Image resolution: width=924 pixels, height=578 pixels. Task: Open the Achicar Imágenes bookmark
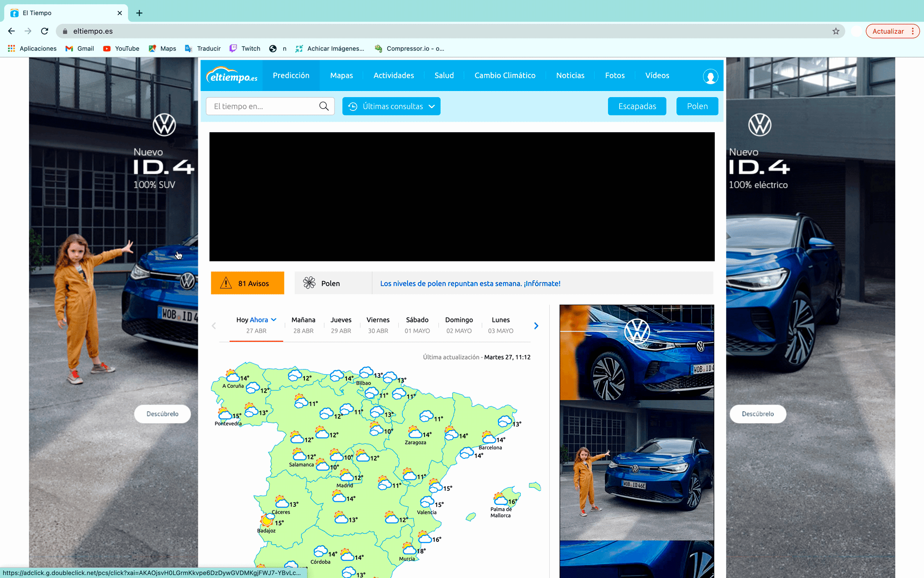coord(330,49)
